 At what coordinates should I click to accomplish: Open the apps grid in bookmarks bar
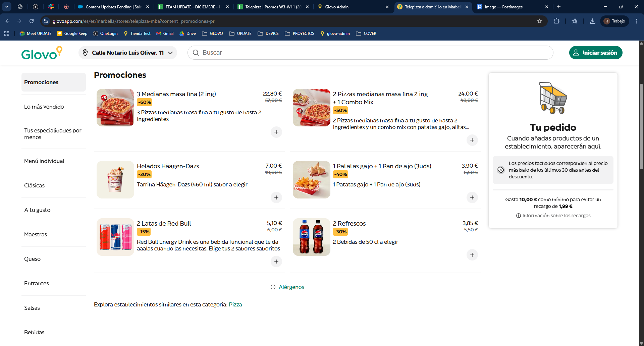(x=7, y=34)
